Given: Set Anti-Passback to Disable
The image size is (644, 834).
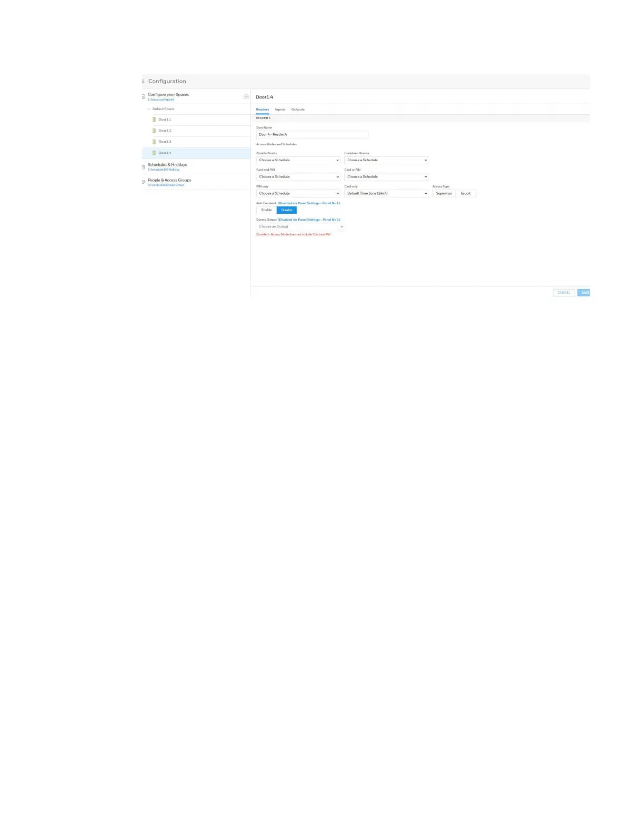Looking at the screenshot, I should coord(287,210).
